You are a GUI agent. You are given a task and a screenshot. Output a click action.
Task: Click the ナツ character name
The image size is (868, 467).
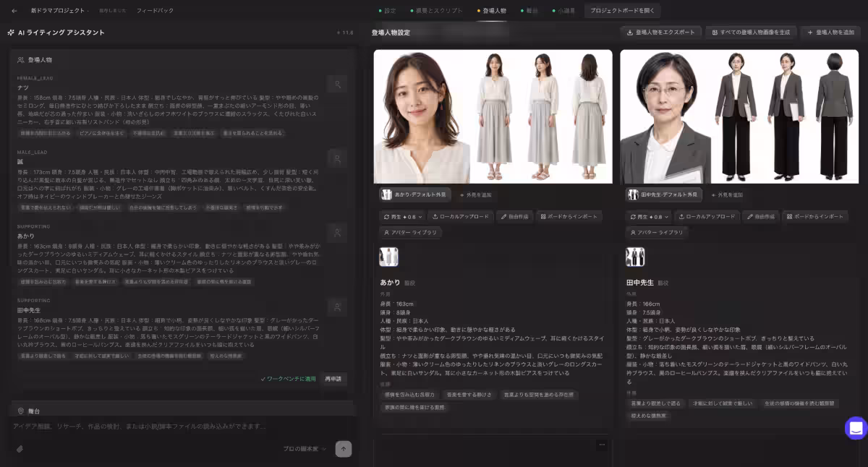23,87
